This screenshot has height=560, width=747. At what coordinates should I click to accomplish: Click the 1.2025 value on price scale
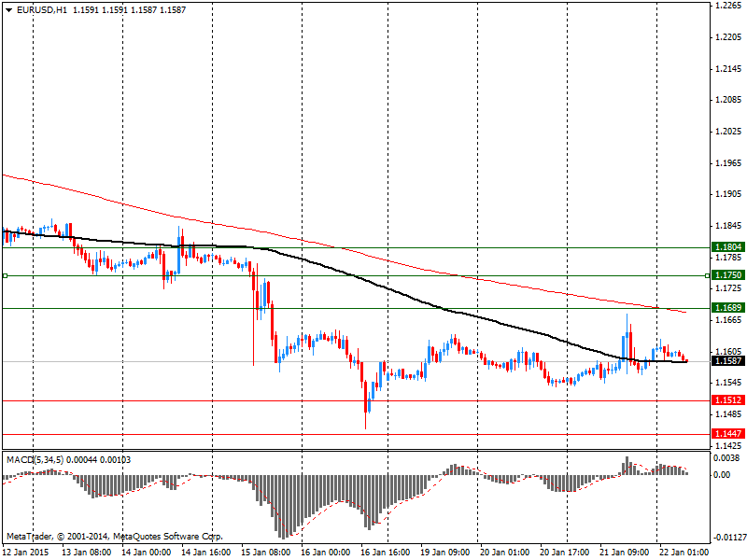729,132
